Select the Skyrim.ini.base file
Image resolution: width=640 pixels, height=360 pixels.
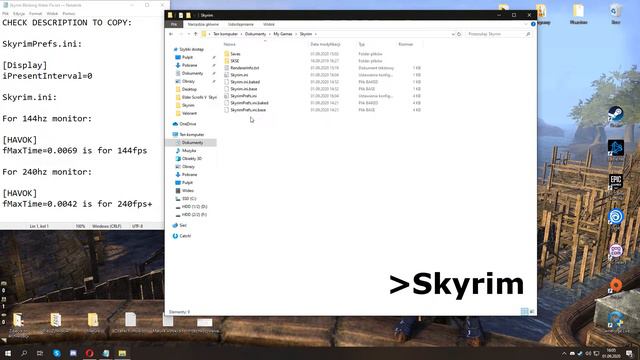click(244, 89)
